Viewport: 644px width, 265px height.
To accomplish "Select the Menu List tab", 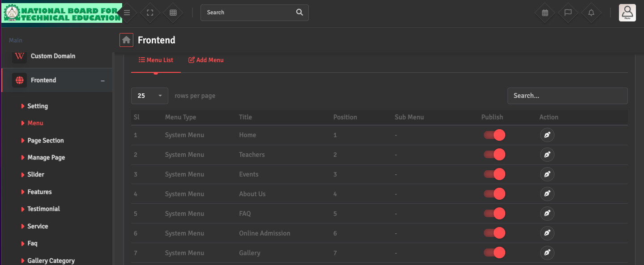I will tap(156, 60).
